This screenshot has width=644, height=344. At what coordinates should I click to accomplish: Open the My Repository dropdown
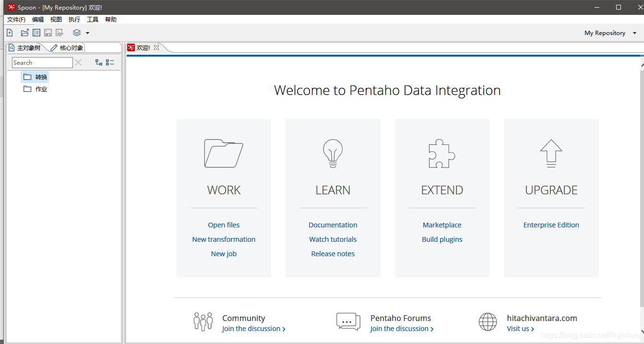click(x=610, y=33)
